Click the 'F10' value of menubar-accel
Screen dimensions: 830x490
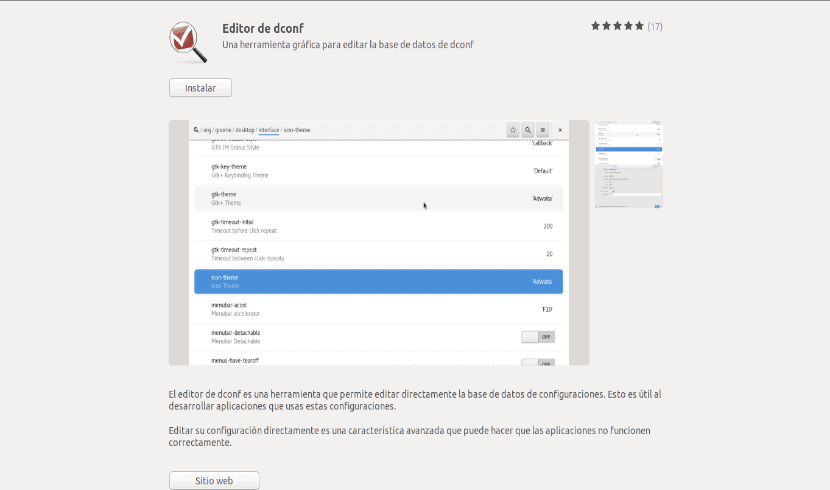click(547, 310)
